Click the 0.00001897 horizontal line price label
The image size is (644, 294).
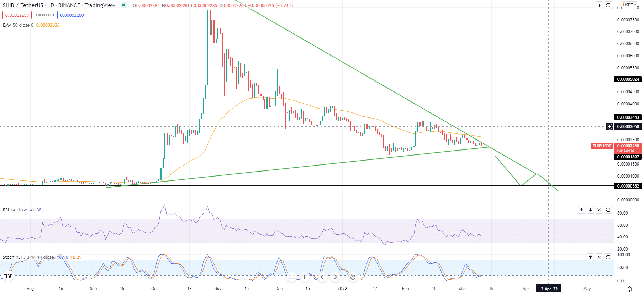[628, 157]
